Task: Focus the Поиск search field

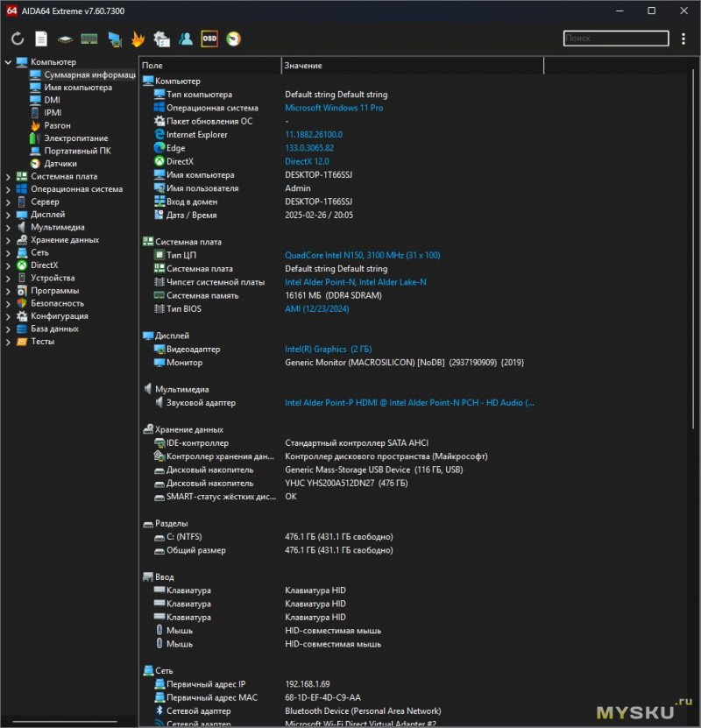Action: 616,38
